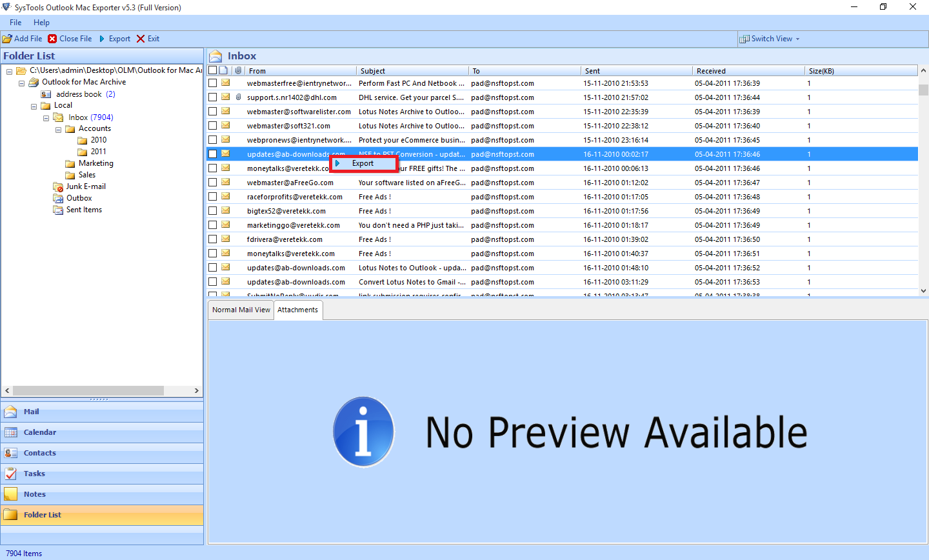Viewport: 929px width, 560px height.
Task: Switch to the Attachments tab
Action: point(297,310)
